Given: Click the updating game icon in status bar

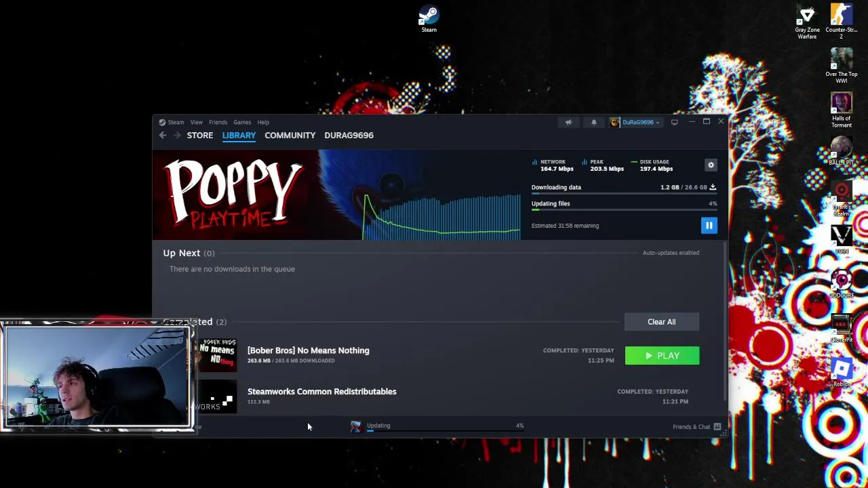Looking at the screenshot, I should pos(356,426).
